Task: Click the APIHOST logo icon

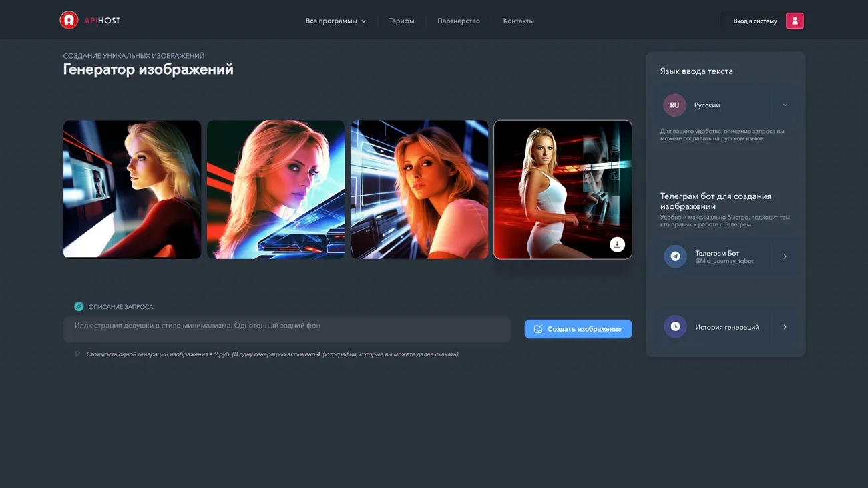Action: pos(69,21)
